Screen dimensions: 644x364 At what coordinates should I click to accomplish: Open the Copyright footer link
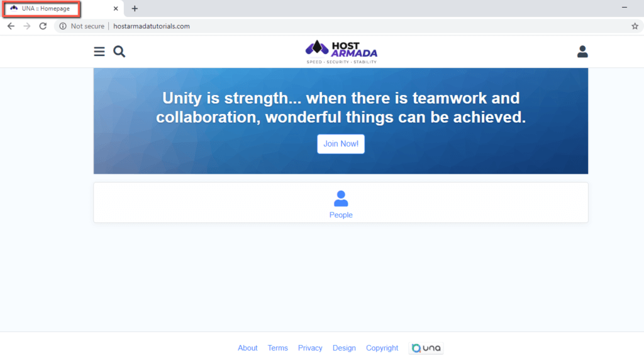pos(382,348)
